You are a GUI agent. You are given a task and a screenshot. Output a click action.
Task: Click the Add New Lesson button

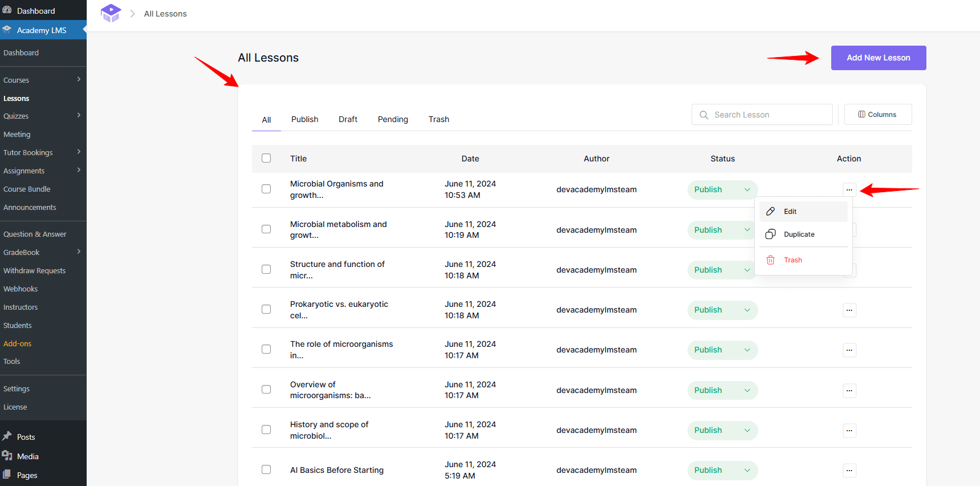click(878, 58)
